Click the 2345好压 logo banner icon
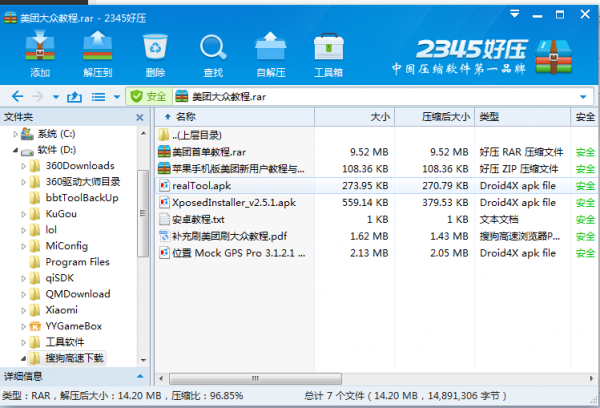The height and width of the screenshot is (408, 600). (x=554, y=57)
